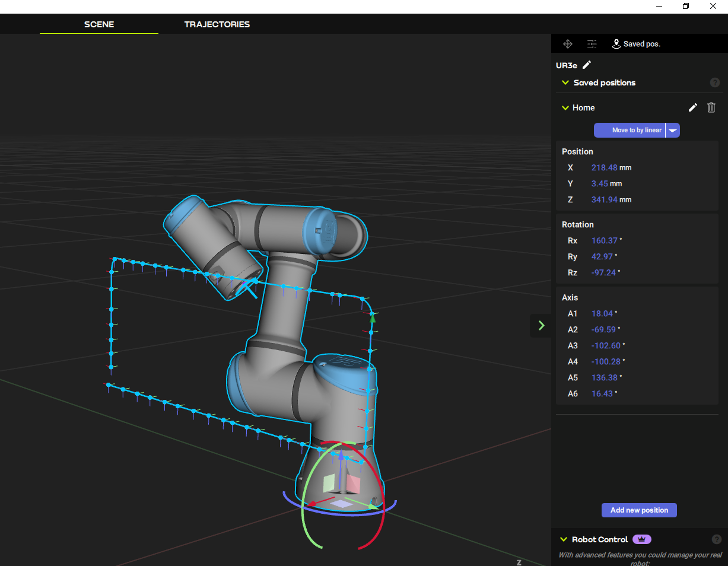Open Robot Control help question mark icon

click(x=716, y=539)
